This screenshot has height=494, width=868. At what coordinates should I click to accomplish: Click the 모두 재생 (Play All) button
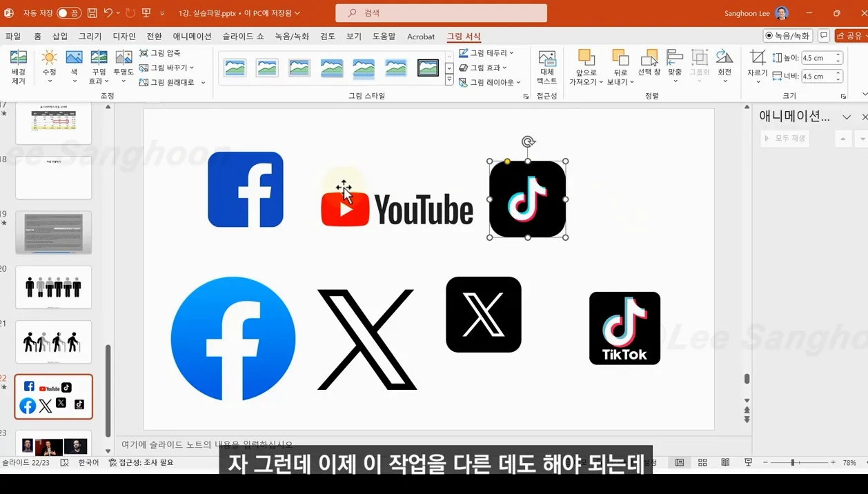[785, 138]
